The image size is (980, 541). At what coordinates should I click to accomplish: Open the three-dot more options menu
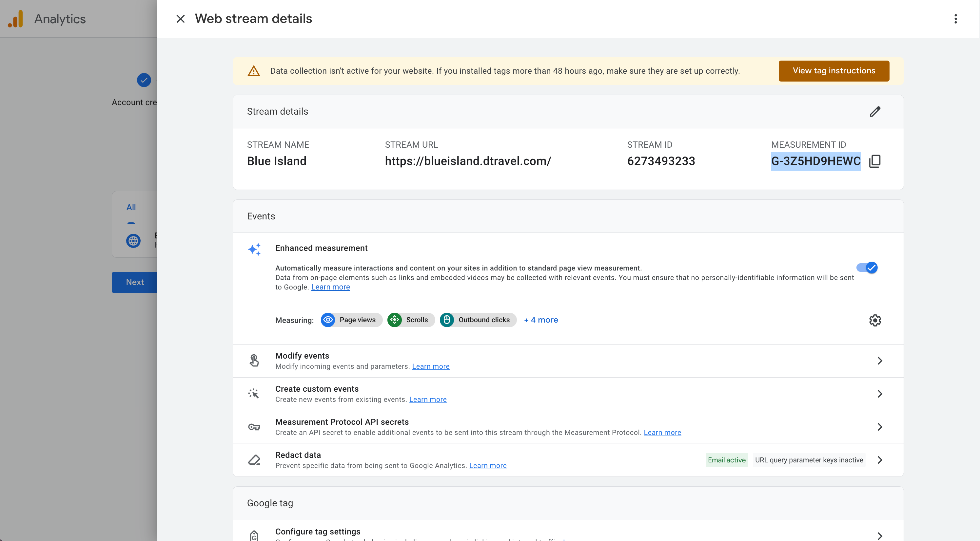point(955,19)
